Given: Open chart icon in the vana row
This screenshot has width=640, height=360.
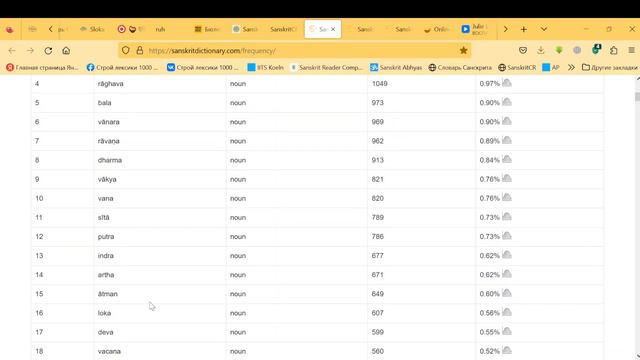Looking at the screenshot, I should pyautogui.click(x=507, y=198).
